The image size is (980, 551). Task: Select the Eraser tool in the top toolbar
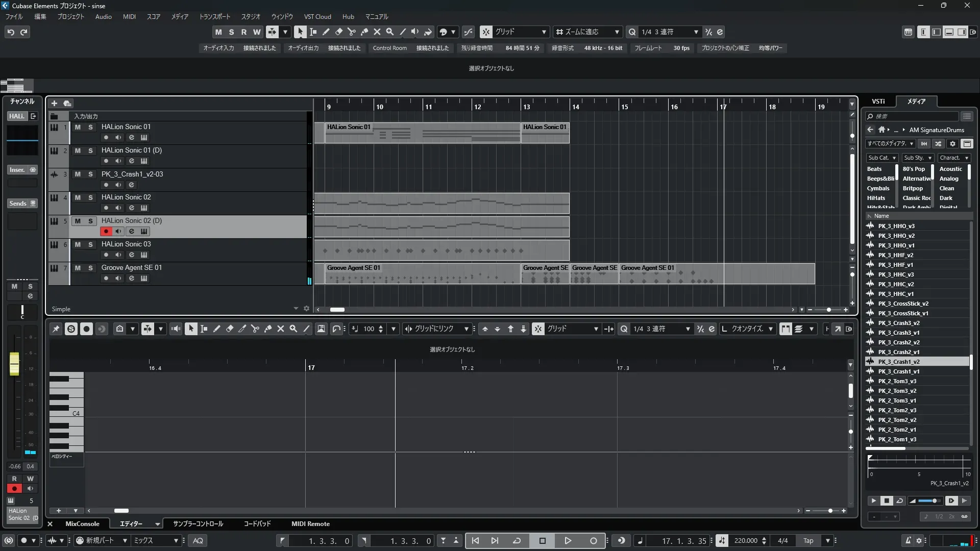tap(338, 32)
